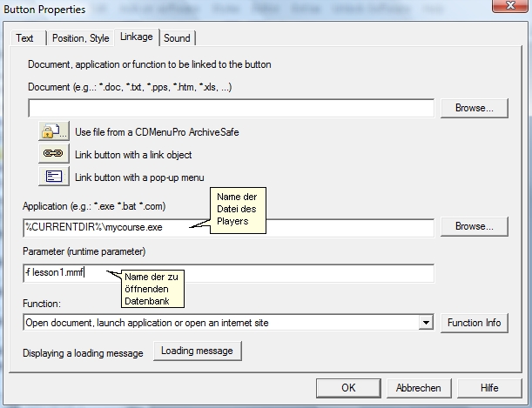Viewport: 532px width, 408px height.
Task: Browse for a document file
Action: (474, 109)
